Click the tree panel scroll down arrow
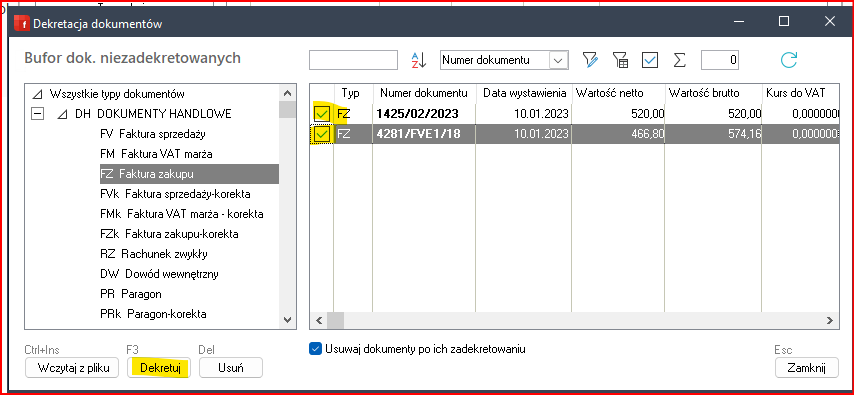 pyautogui.click(x=288, y=320)
